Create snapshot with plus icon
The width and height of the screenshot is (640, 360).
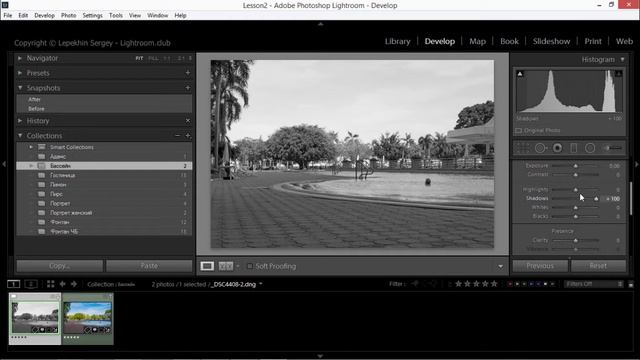coord(188,88)
